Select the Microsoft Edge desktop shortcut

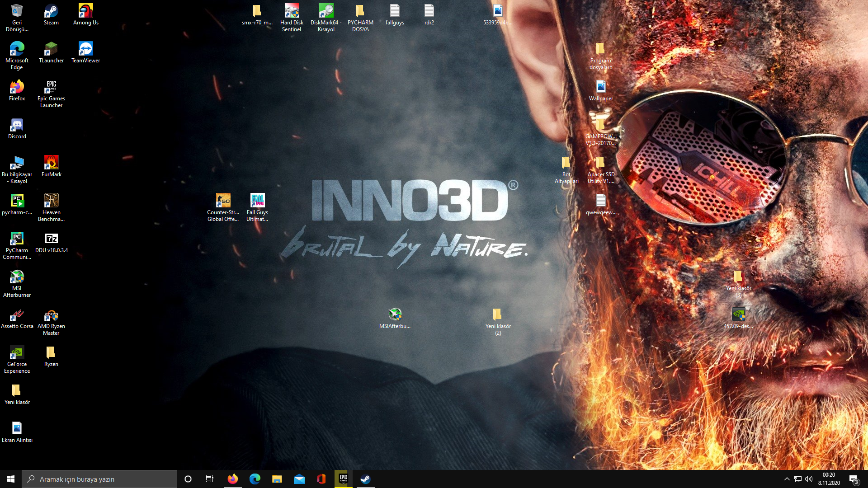(17, 55)
